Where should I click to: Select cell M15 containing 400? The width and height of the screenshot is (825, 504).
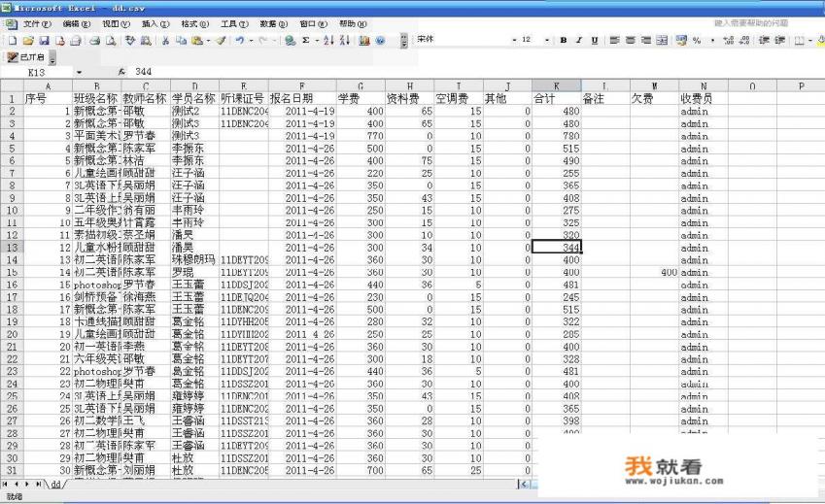point(654,272)
